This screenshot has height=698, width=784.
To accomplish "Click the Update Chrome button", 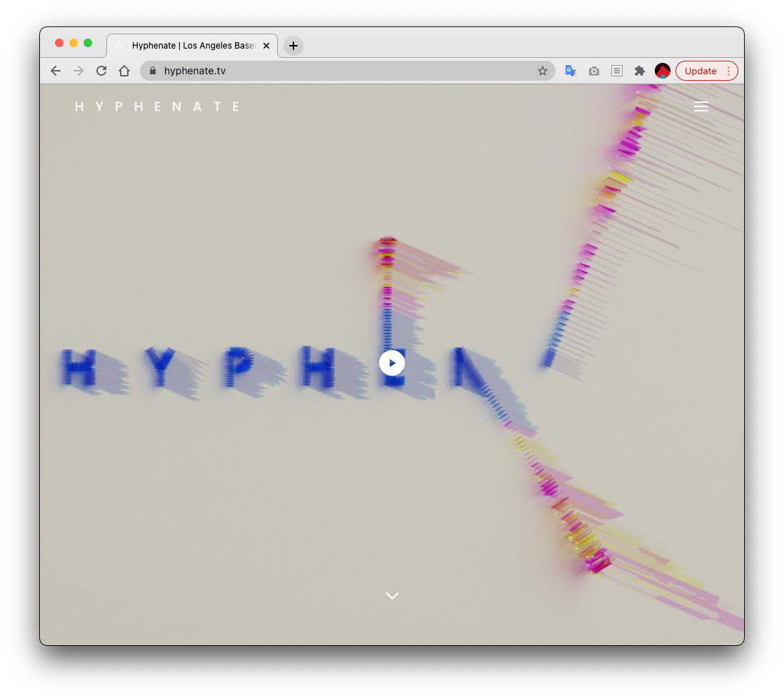I will 700,71.
